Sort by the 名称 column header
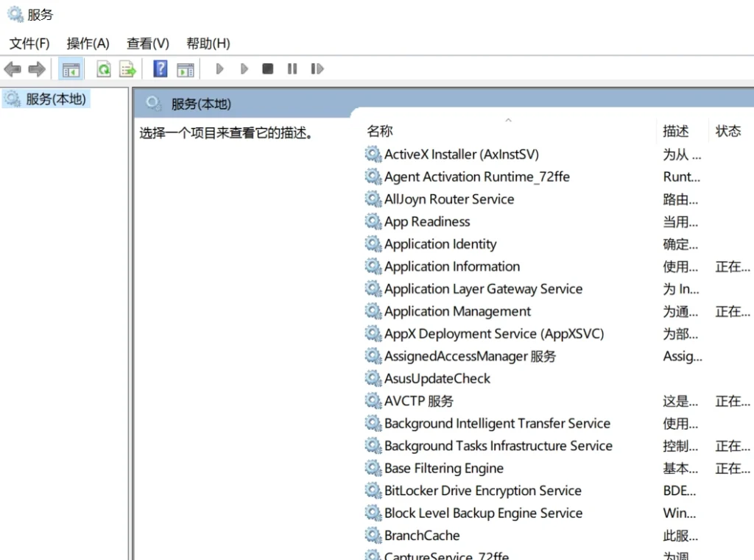Image resolution: width=754 pixels, height=560 pixels. pyautogui.click(x=380, y=131)
